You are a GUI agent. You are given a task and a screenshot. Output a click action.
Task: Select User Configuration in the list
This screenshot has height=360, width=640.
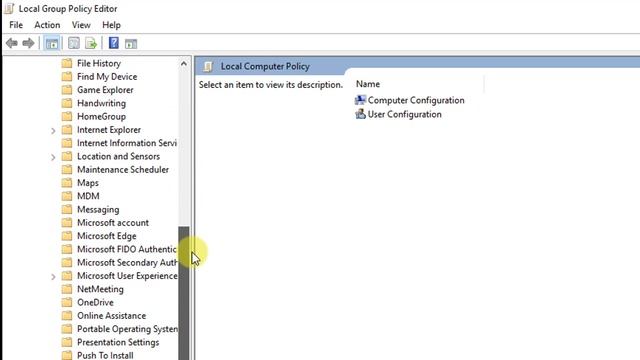click(404, 114)
